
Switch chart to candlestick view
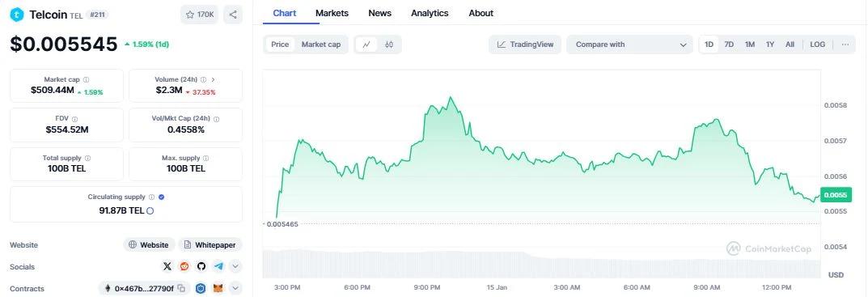(x=389, y=45)
